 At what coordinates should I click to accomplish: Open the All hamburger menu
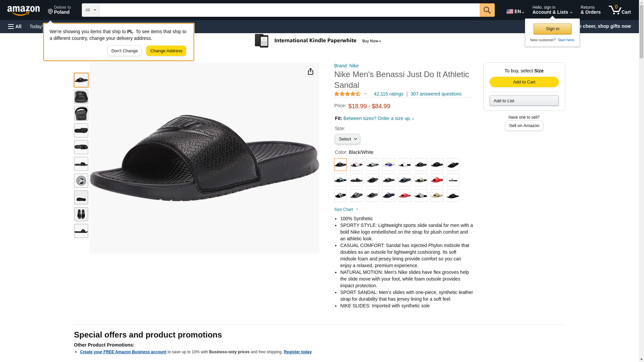tap(15, 26)
